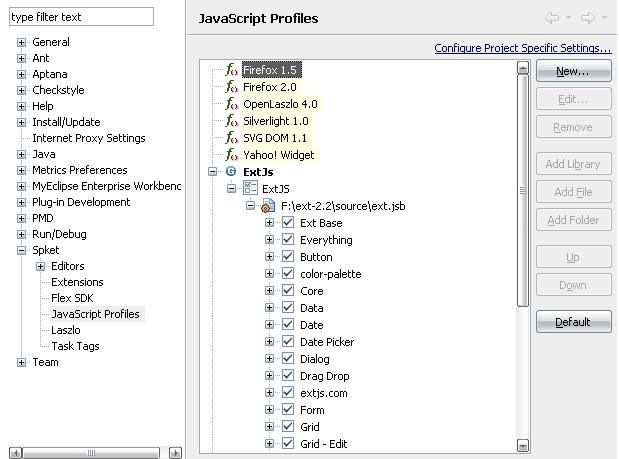Click the type filter text field

(x=81, y=17)
